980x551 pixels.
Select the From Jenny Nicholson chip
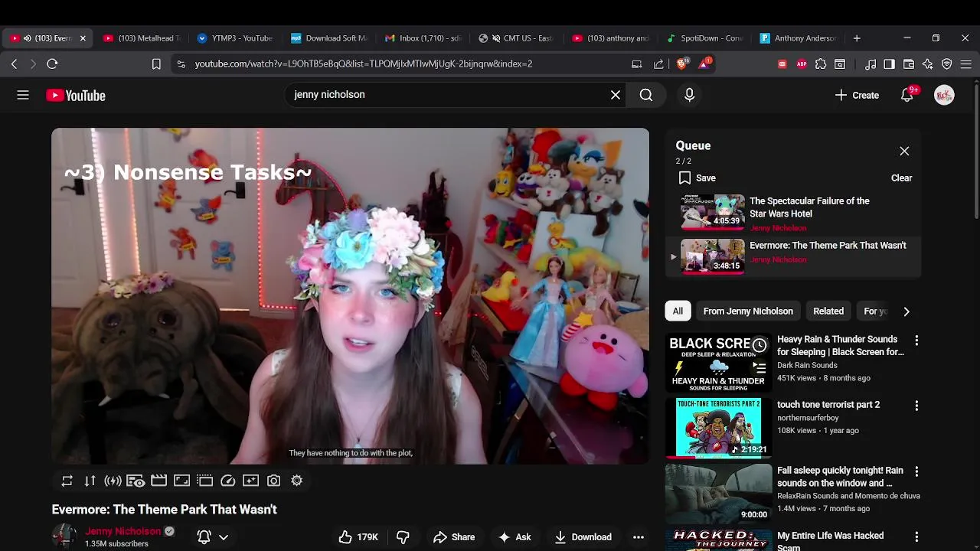[x=748, y=311]
